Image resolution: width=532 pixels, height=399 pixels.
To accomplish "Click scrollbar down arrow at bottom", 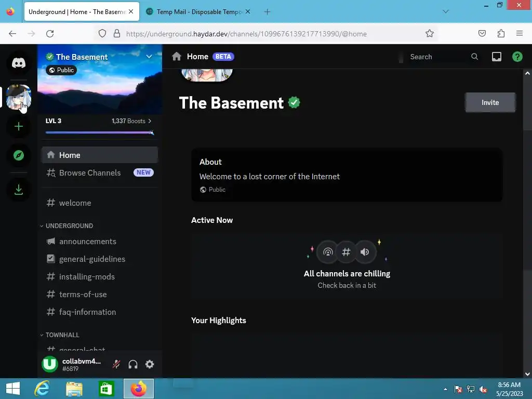I will (527, 374).
